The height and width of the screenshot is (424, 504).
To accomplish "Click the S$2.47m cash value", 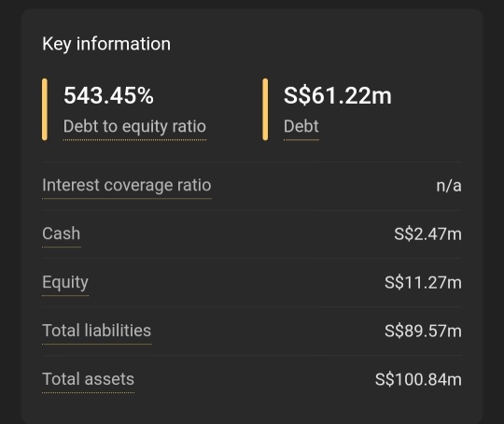I will point(427,233).
